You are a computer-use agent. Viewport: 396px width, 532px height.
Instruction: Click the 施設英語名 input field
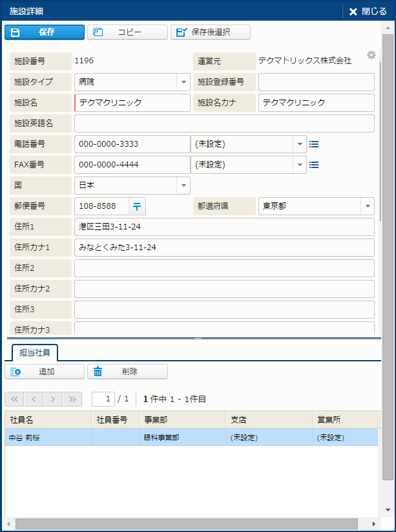click(224, 123)
